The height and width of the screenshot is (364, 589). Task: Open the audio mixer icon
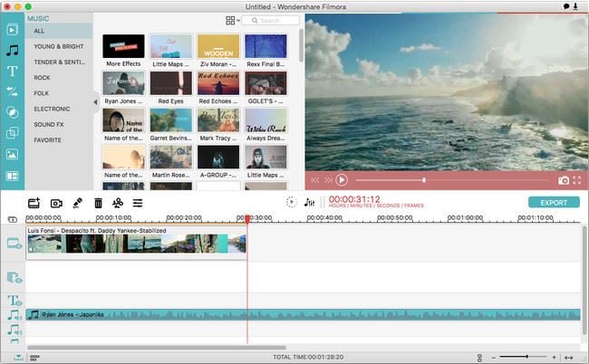coord(309,202)
